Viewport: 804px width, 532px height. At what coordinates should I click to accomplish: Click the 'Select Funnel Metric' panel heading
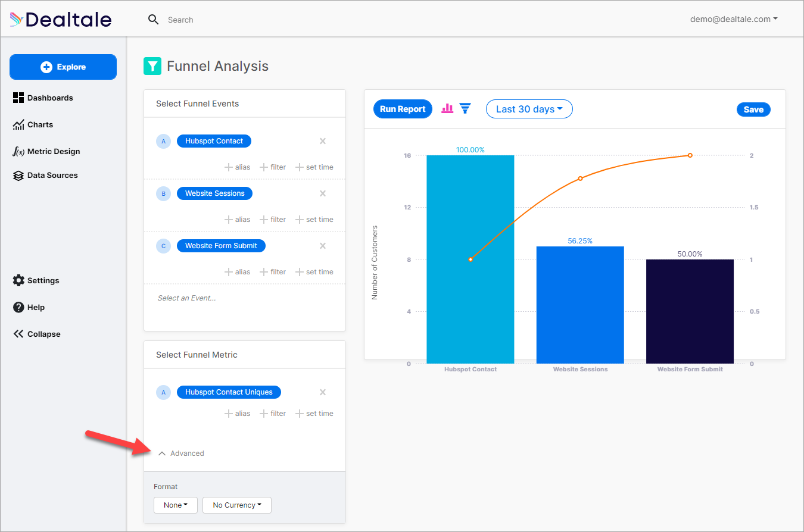click(x=197, y=355)
